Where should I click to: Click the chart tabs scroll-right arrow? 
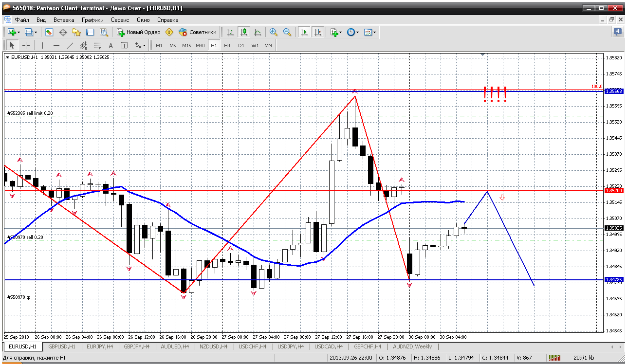point(622,346)
